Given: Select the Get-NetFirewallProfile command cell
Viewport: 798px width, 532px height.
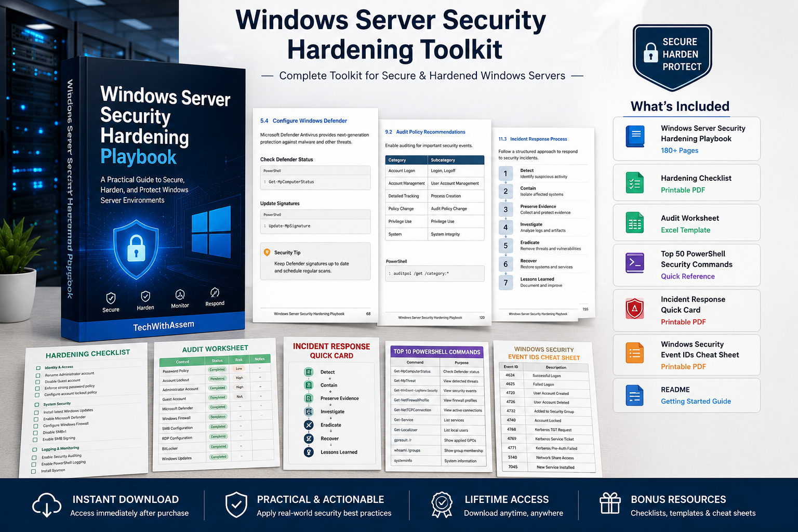Looking at the screenshot, I should [415, 401].
